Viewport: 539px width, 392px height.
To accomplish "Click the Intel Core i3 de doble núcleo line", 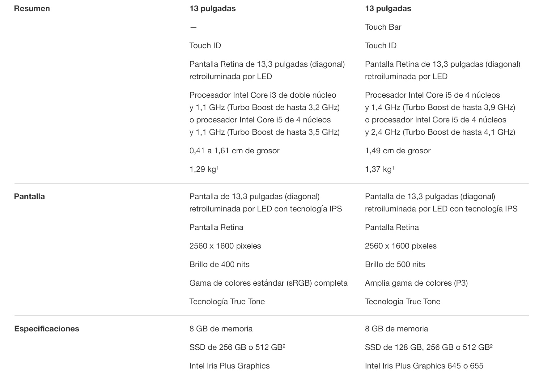I will pos(263,95).
